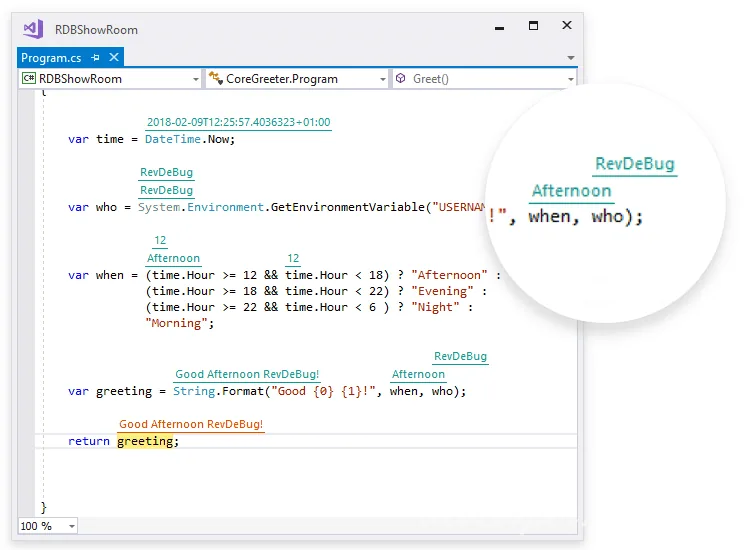Click the "Afternoon" string literal in the ternary
The height and width of the screenshot is (550, 750).
click(x=449, y=275)
